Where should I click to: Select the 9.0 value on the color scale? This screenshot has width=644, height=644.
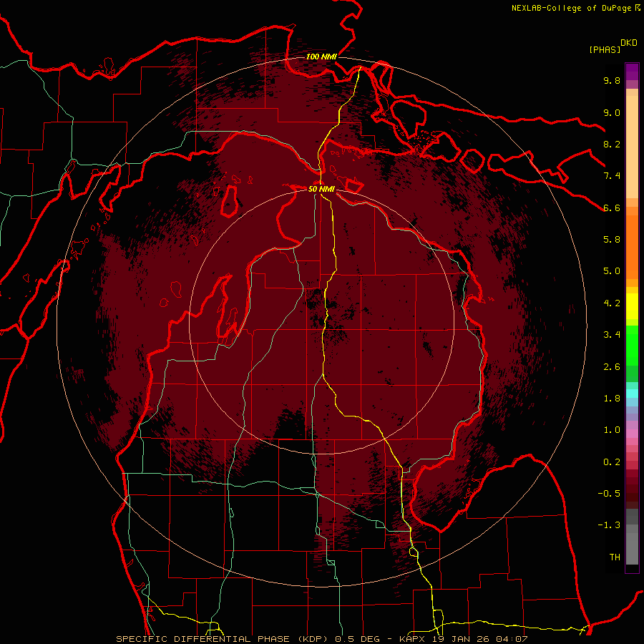(612, 112)
